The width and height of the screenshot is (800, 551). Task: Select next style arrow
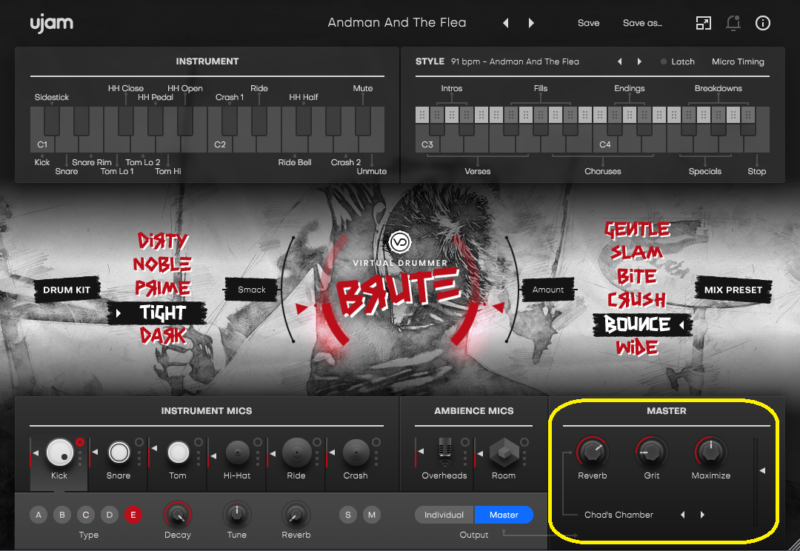(x=639, y=62)
